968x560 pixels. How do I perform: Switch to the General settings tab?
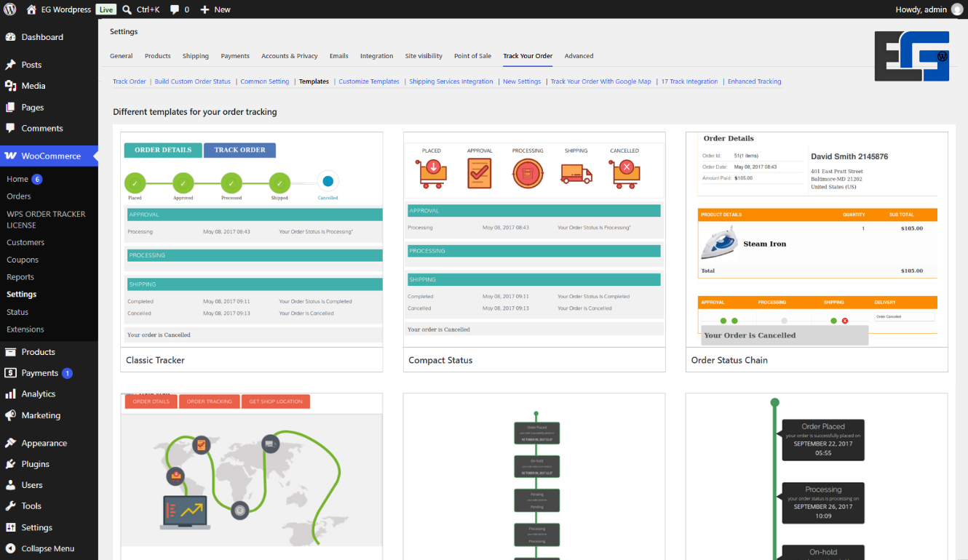coord(122,56)
